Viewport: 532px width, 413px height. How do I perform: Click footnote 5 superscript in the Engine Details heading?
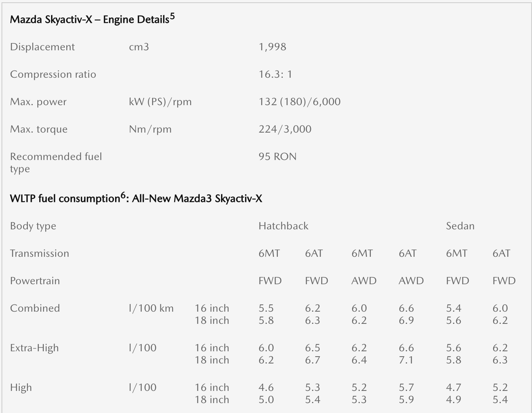(172, 17)
